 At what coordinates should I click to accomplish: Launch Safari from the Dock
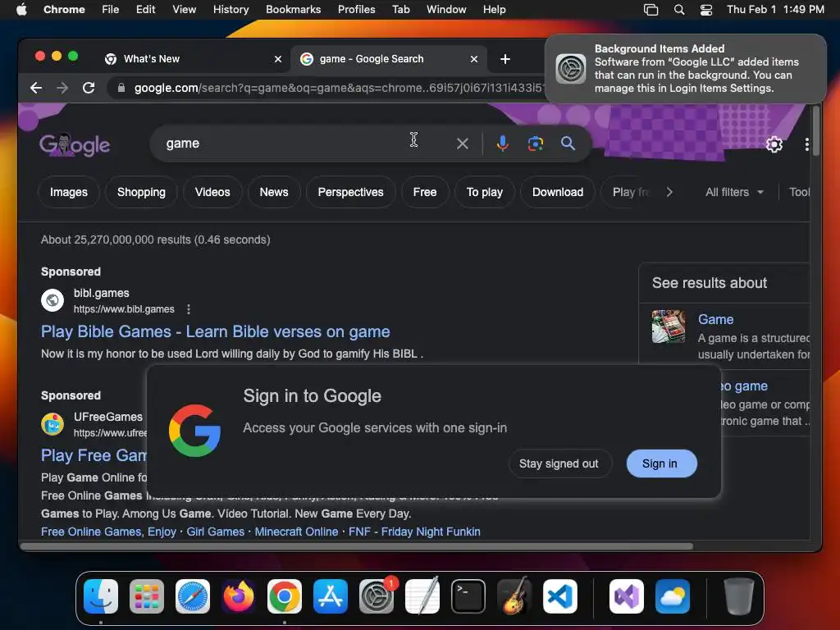pos(192,596)
